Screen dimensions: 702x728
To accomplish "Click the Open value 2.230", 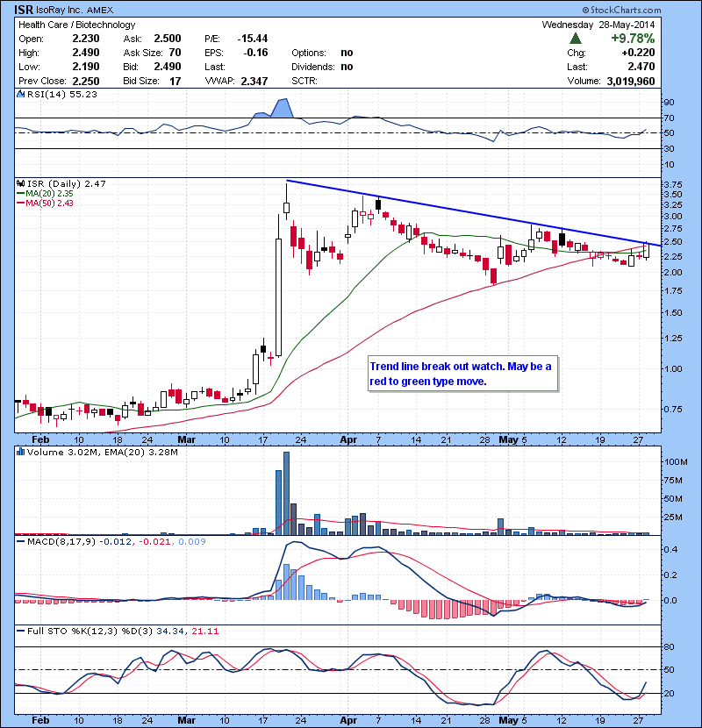I will 86,39.
